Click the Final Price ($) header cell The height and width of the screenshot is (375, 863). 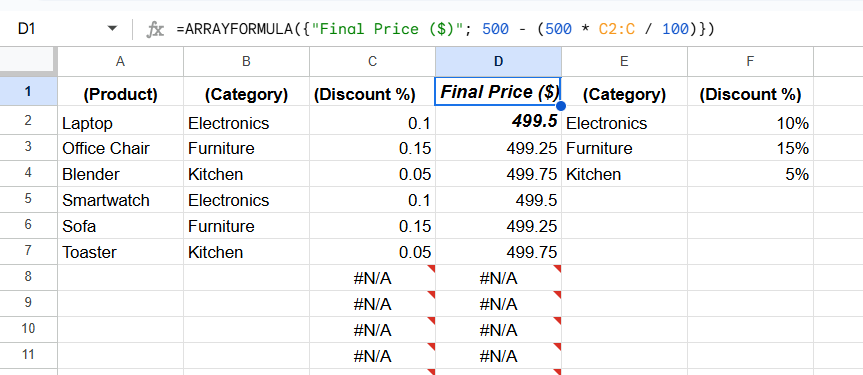(499, 91)
